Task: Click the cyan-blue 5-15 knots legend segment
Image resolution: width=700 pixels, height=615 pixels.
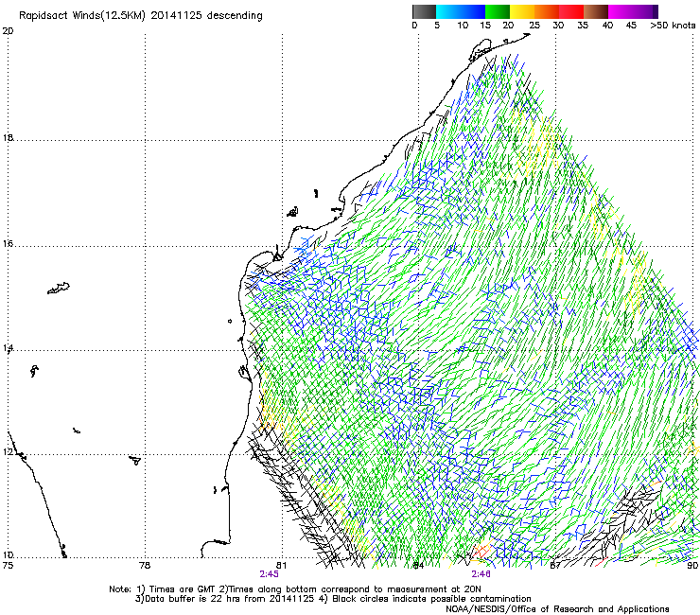Action: (x=461, y=11)
